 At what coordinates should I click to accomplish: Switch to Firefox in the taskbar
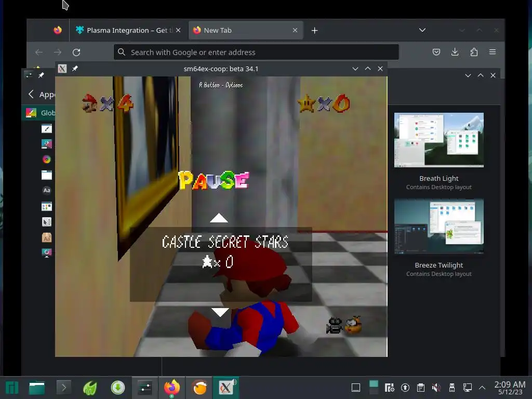(x=171, y=388)
